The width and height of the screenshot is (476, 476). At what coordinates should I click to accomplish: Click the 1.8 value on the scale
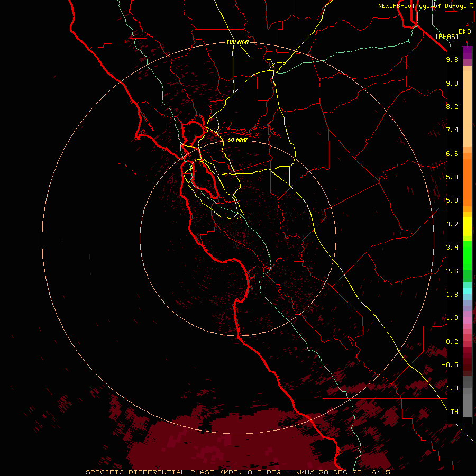(452, 295)
